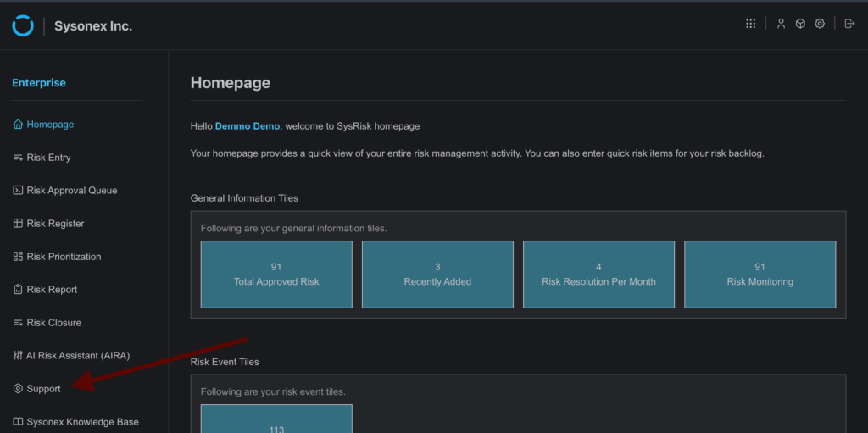Image resolution: width=868 pixels, height=433 pixels.
Task: Click the user profile icon
Action: pos(781,24)
